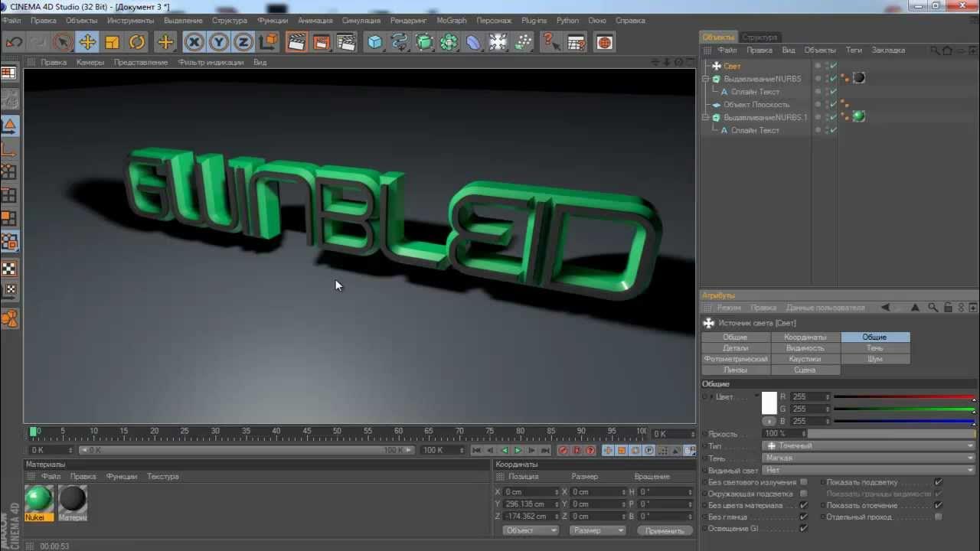Open the 'Размер' coordinates dropdown
This screenshot has width=980, height=551.
coord(597,530)
